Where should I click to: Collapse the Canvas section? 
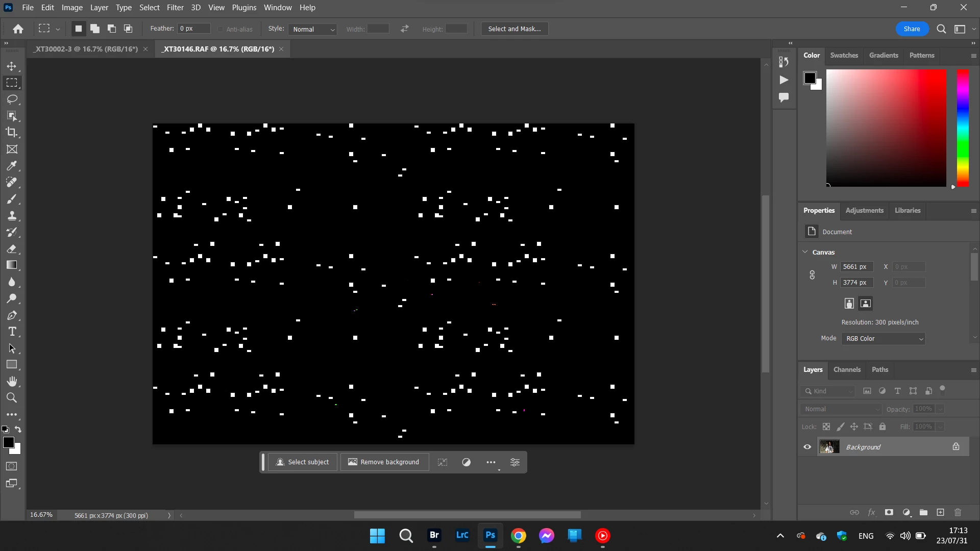tap(805, 252)
